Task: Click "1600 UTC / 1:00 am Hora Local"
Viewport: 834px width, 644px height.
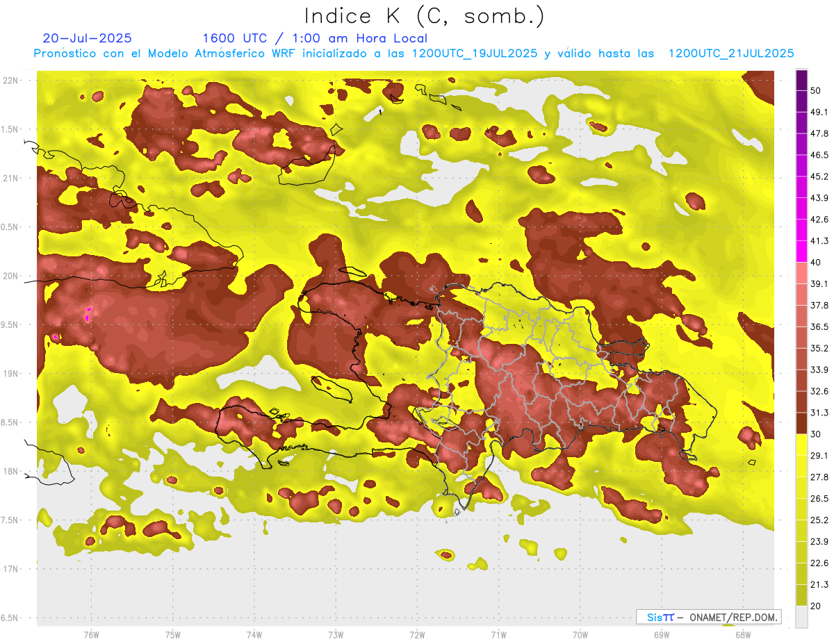Action: (x=315, y=38)
